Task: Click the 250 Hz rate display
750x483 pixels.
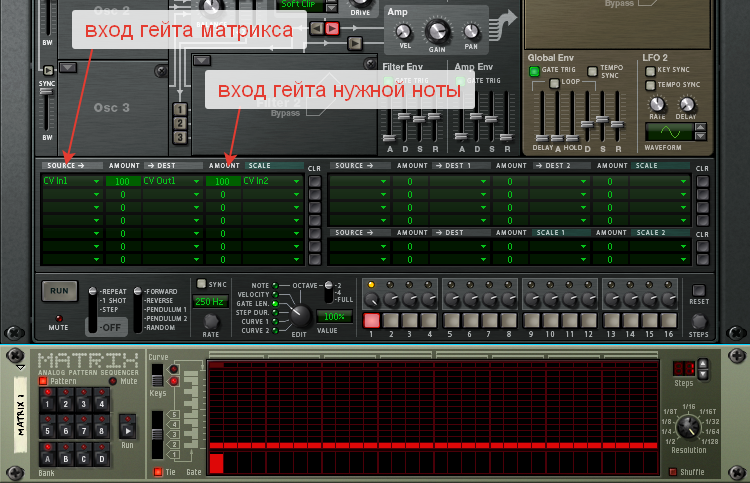Action: pyautogui.click(x=210, y=302)
